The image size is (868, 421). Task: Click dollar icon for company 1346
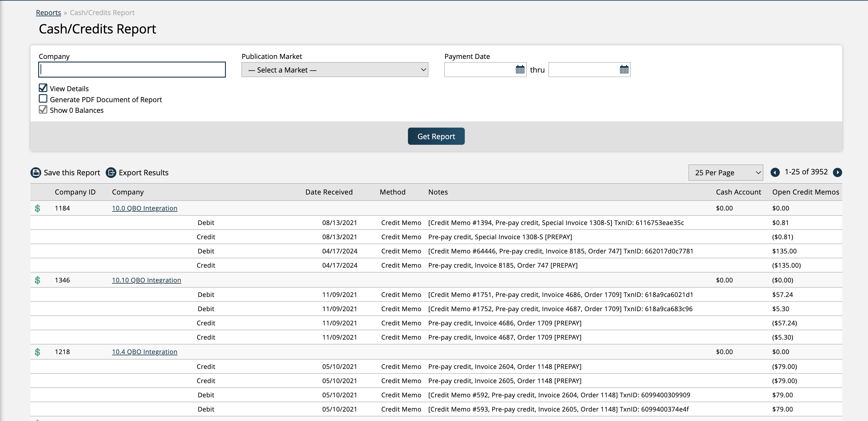pos(38,280)
